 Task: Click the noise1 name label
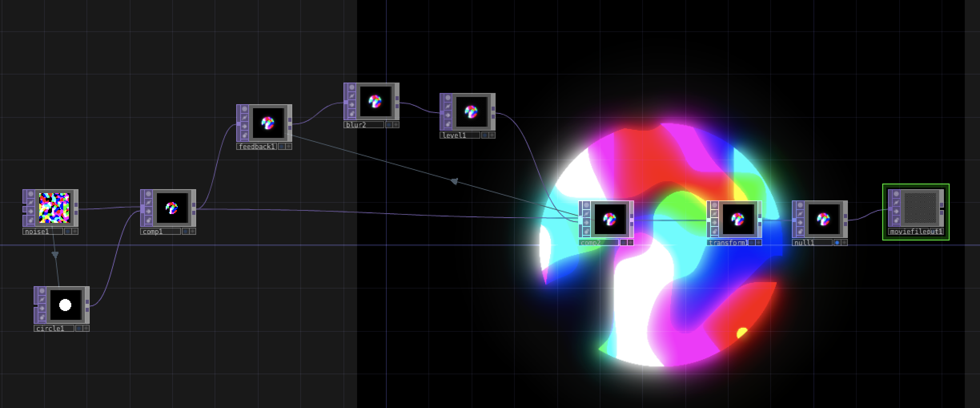coord(43,232)
